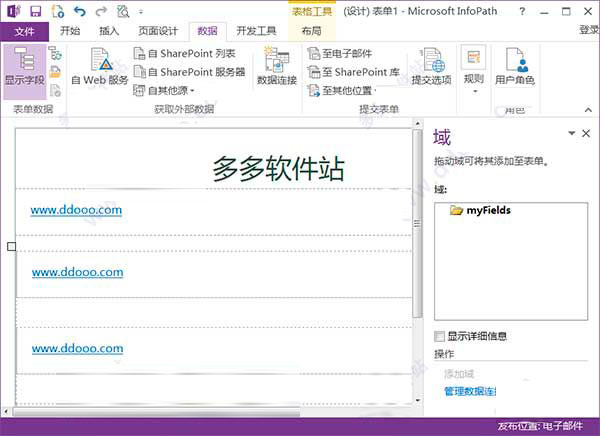The height and width of the screenshot is (436, 600).
Task: Submit form 至电子邮件
Action: [340, 53]
